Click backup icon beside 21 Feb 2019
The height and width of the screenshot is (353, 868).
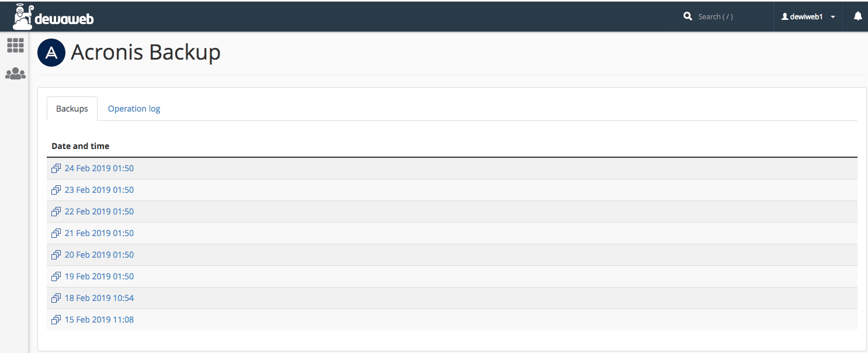tap(56, 233)
